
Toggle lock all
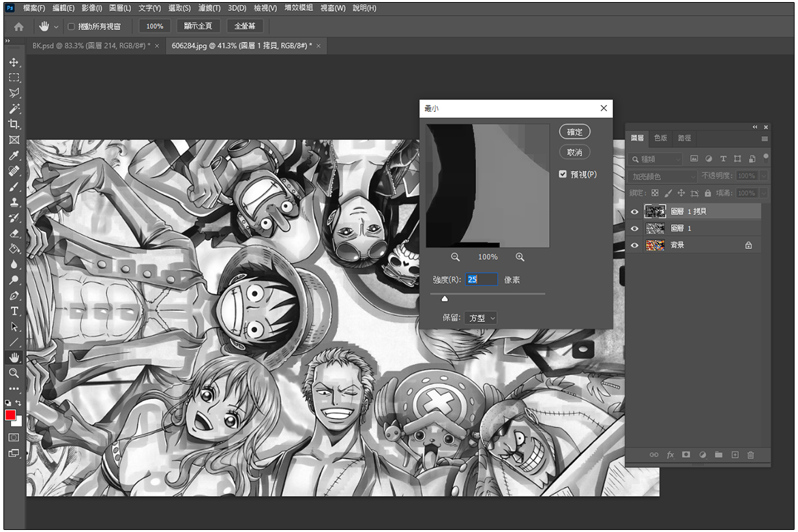[x=708, y=193]
